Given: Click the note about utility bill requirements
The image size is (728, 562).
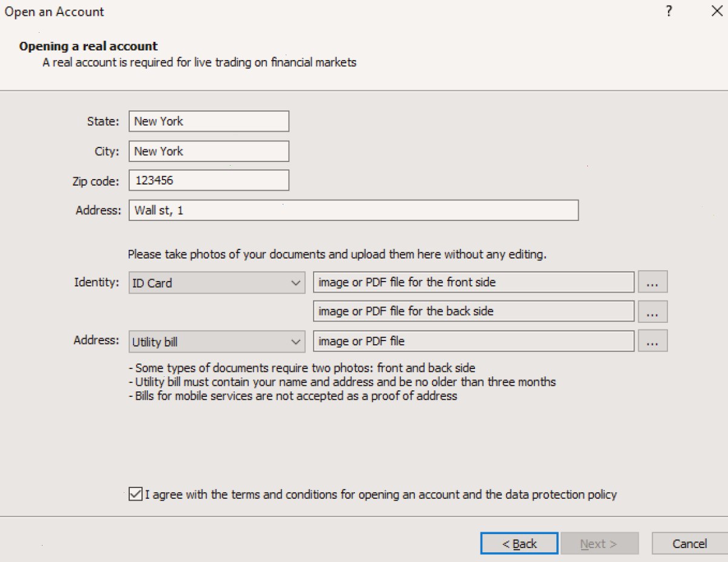Looking at the screenshot, I should (x=343, y=382).
